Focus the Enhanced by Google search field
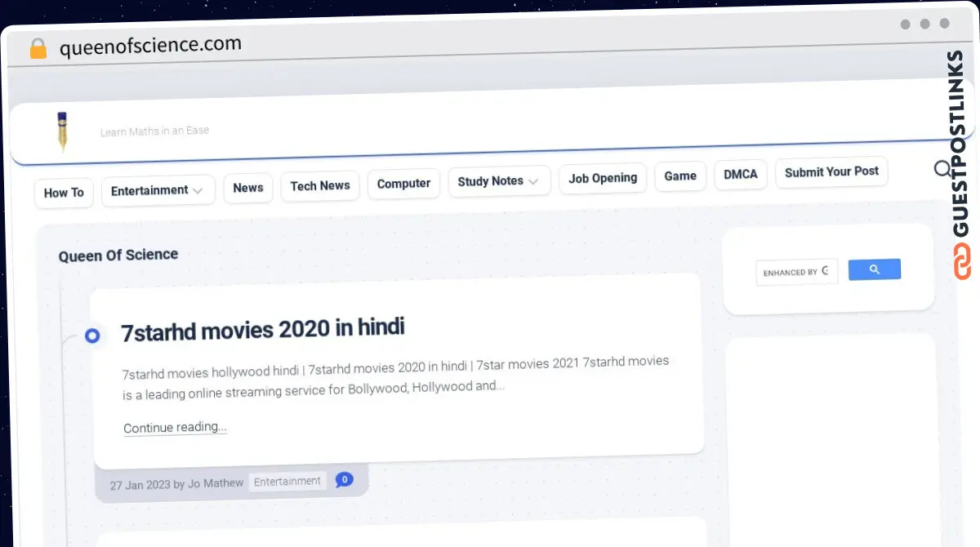 point(796,271)
